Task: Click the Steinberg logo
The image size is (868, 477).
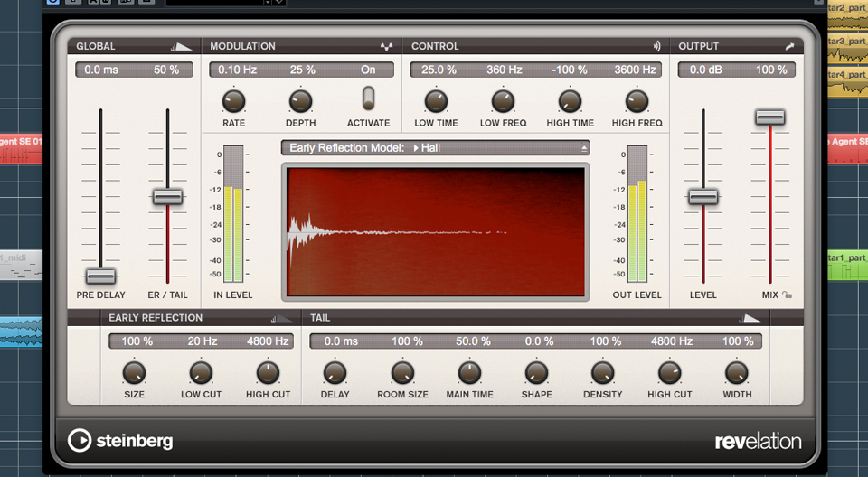Action: pyautogui.click(x=120, y=441)
